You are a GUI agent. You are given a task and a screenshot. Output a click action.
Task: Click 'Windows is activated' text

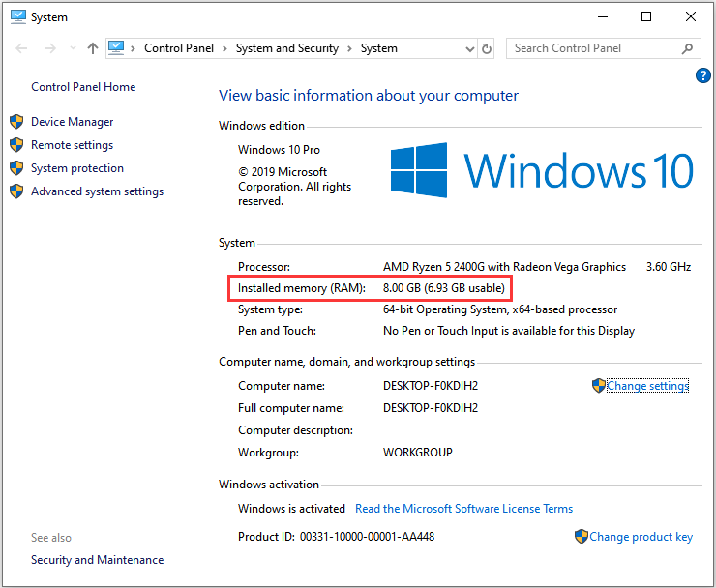[291, 509]
